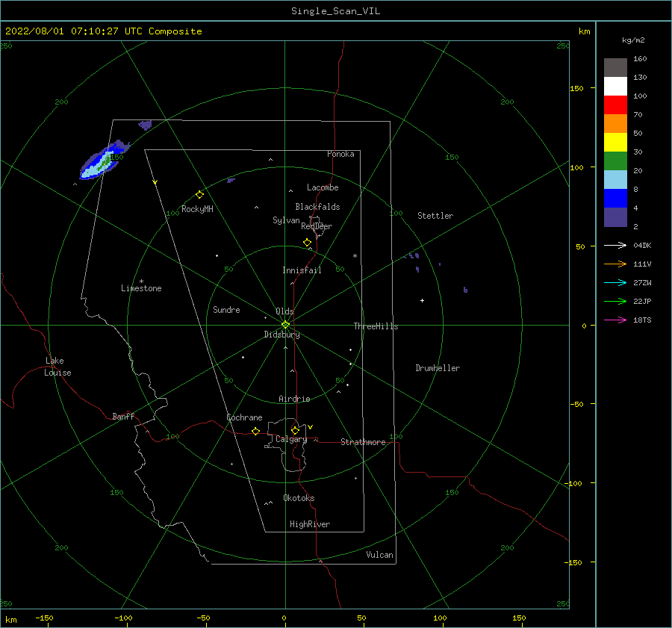This screenshot has width=672, height=628.
Task: Click the Cochrane label
Action: 244,417
